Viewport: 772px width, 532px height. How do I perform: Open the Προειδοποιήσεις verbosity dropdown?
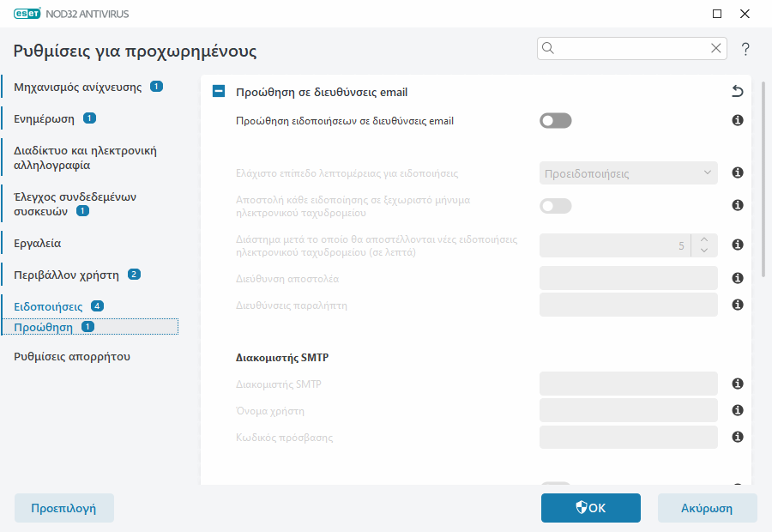pos(628,173)
